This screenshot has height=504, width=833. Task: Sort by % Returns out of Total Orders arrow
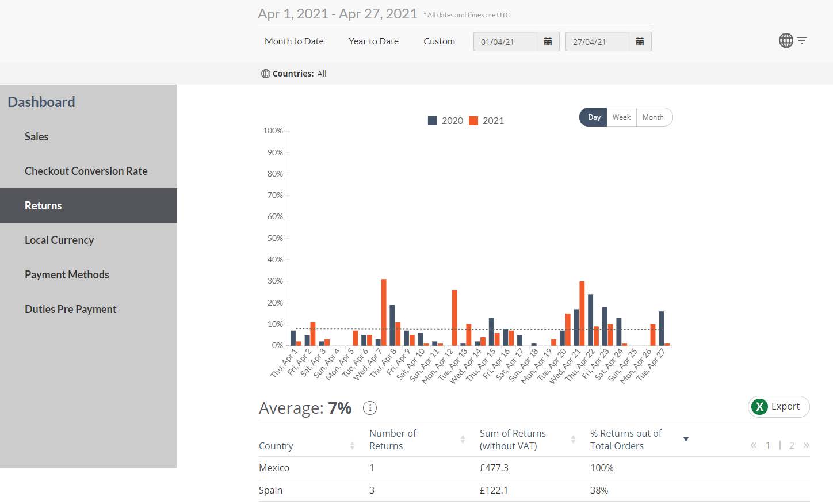(686, 440)
